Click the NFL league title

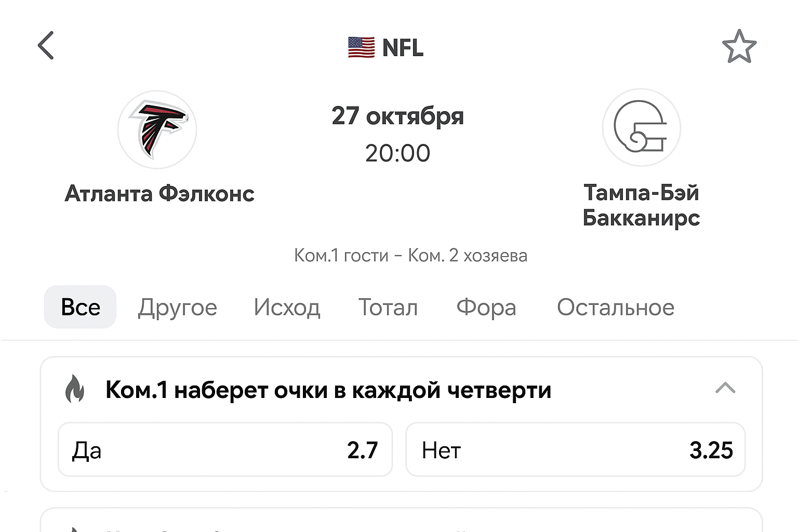(403, 48)
